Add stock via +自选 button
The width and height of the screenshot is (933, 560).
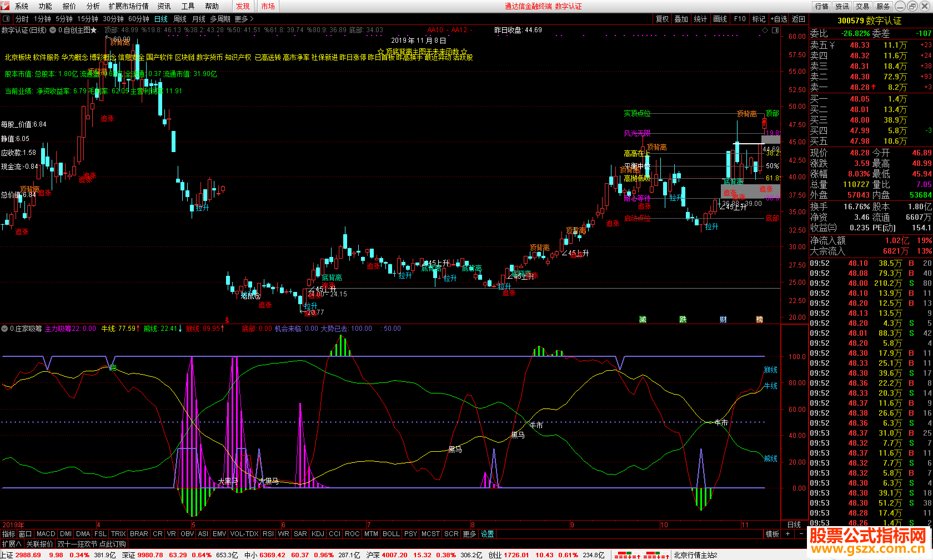click(779, 19)
